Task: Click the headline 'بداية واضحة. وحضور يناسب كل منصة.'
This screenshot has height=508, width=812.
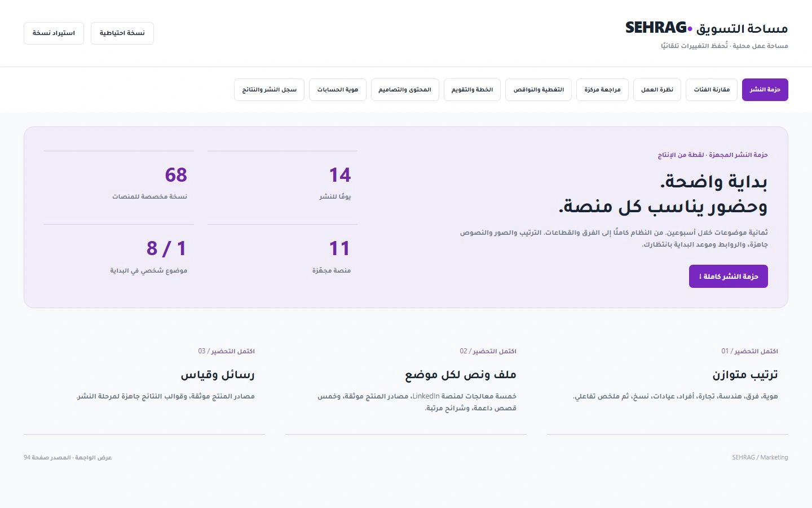Action: point(663,194)
